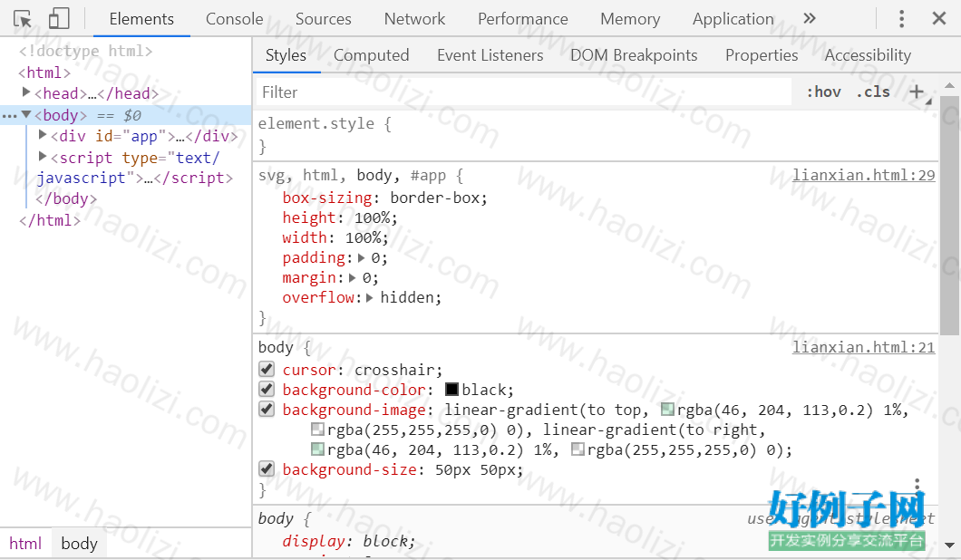Viewport: 961px width, 560px height.
Task: Open three-dot menu on body rule
Action: (x=917, y=485)
